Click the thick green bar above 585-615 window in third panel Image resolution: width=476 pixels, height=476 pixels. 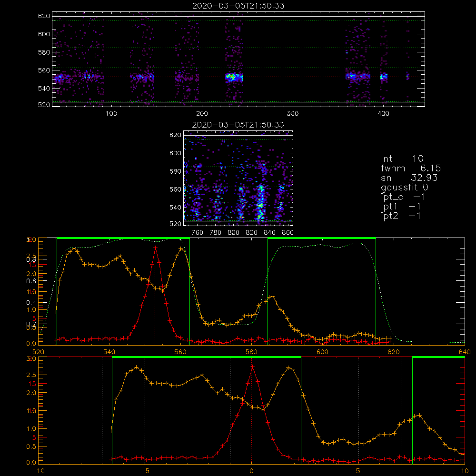pos(322,238)
